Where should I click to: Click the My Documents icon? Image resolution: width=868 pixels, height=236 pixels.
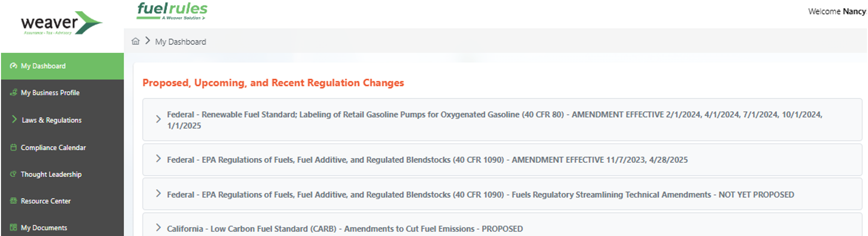[x=14, y=227]
